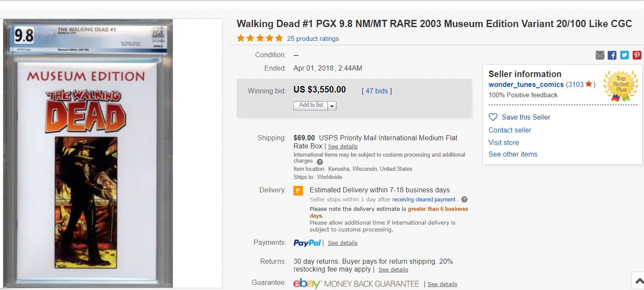The width and height of the screenshot is (644, 290).
Task: Open wonder_tunes_comics seller profile
Action: coord(526,85)
